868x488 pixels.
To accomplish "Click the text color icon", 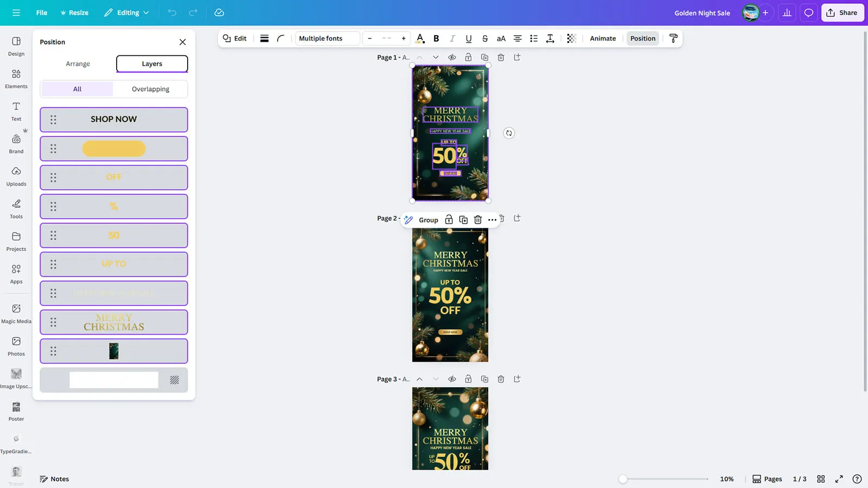I will click(420, 38).
